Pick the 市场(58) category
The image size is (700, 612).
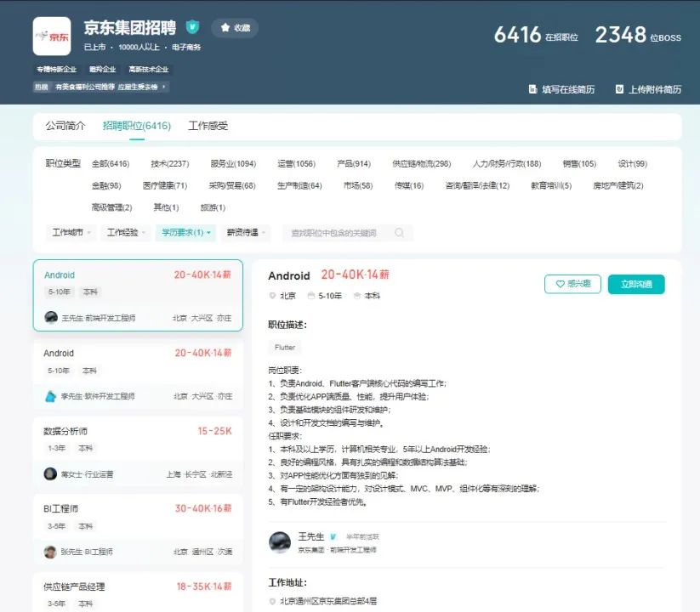(x=358, y=185)
